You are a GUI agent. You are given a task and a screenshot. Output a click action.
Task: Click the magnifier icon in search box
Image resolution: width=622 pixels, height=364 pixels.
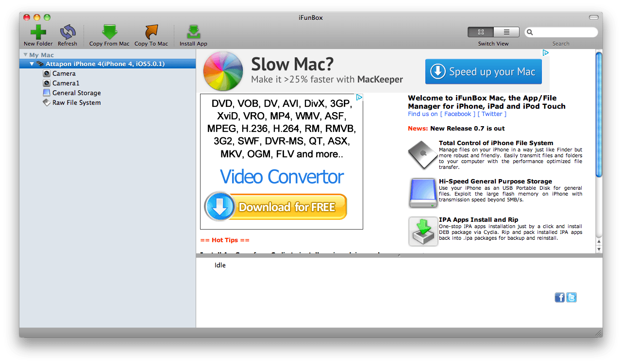(x=530, y=32)
